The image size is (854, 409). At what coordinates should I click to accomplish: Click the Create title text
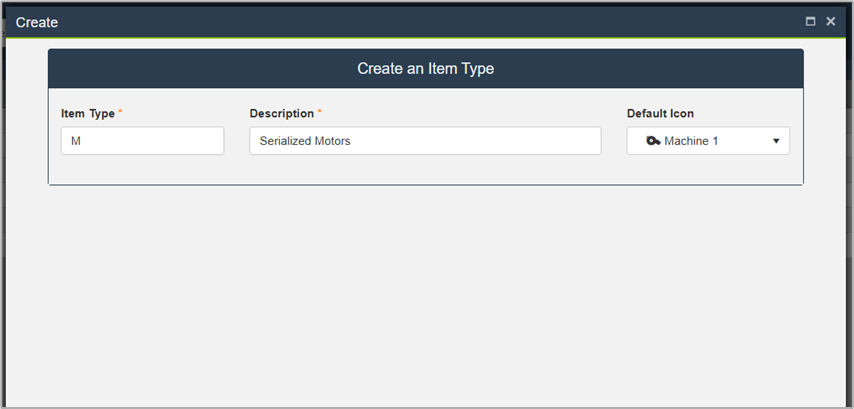point(37,22)
